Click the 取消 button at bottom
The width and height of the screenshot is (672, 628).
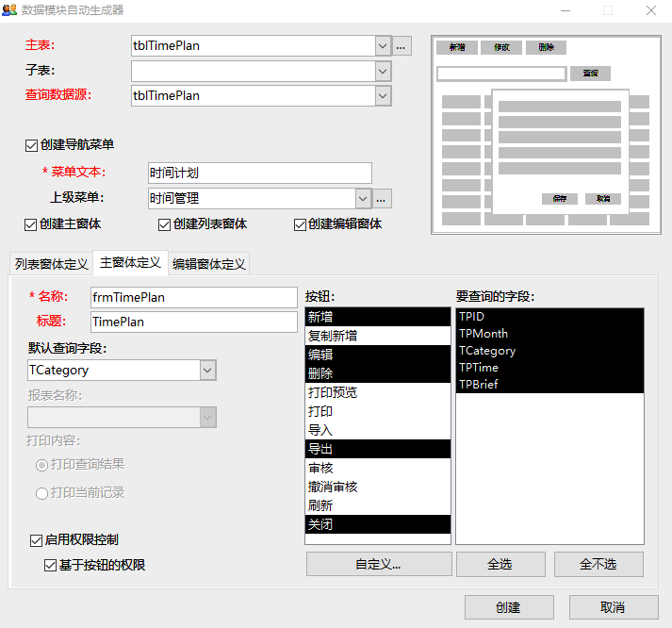[x=614, y=607]
